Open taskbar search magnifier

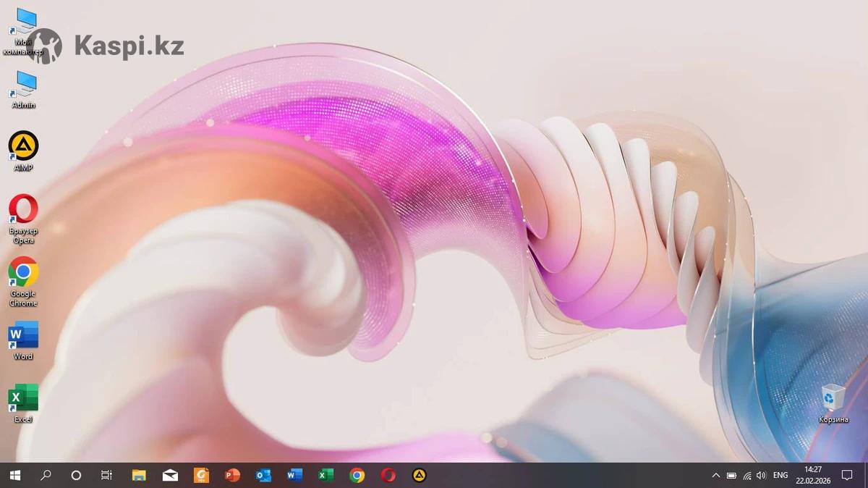pyautogui.click(x=46, y=476)
